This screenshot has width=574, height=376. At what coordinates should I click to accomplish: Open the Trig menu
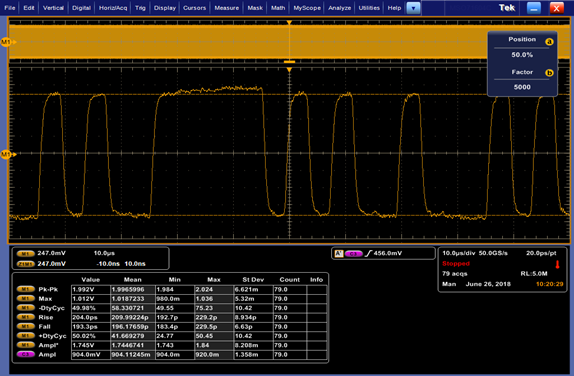point(140,8)
